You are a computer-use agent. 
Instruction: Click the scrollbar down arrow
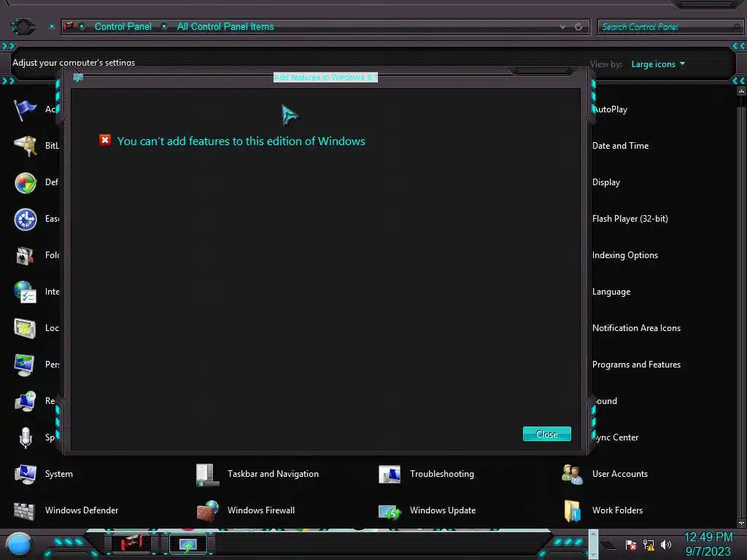click(741, 524)
